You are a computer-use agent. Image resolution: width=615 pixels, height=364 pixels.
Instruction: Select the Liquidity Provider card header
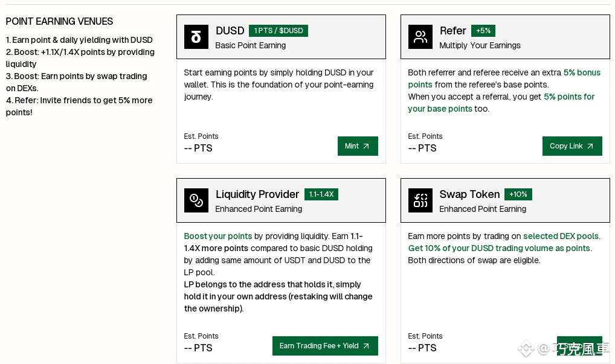tap(281, 200)
